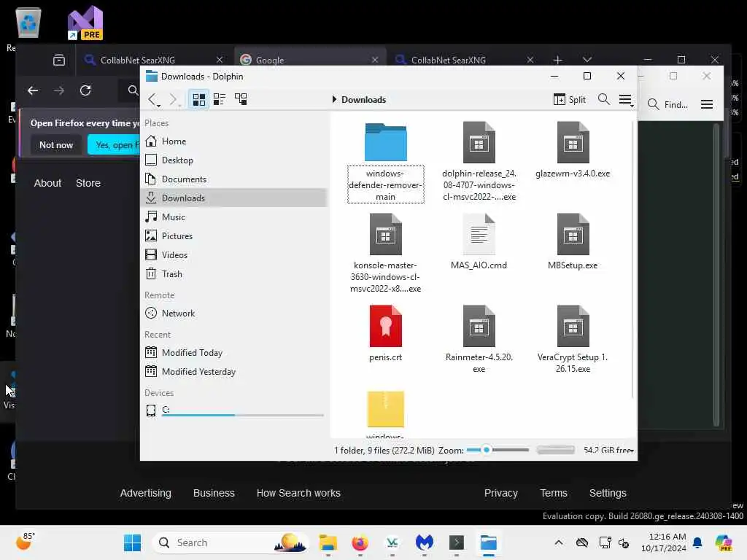
Task: Click the taskbar Search box
Action: point(231,542)
